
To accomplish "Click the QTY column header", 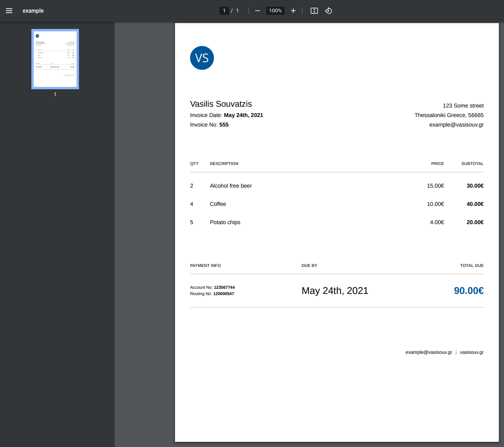I will (194, 163).
